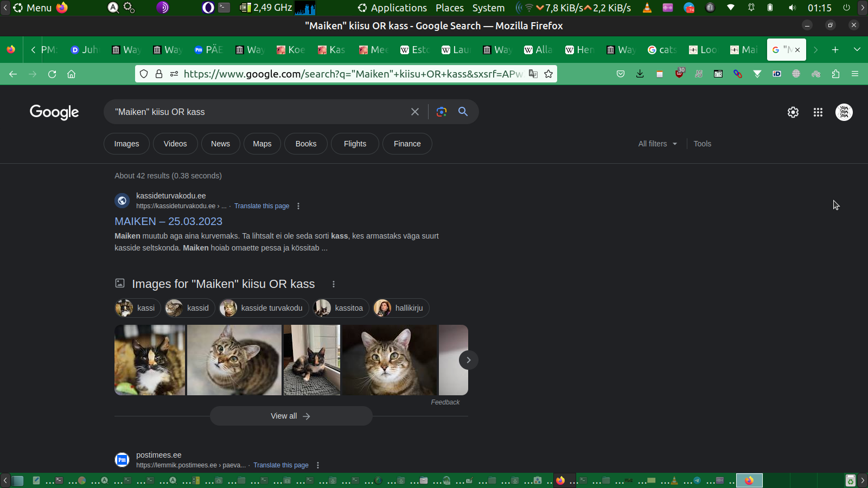Screen dimensions: 868x488
Task: Open Search by image camera icon
Action: [x=442, y=112]
